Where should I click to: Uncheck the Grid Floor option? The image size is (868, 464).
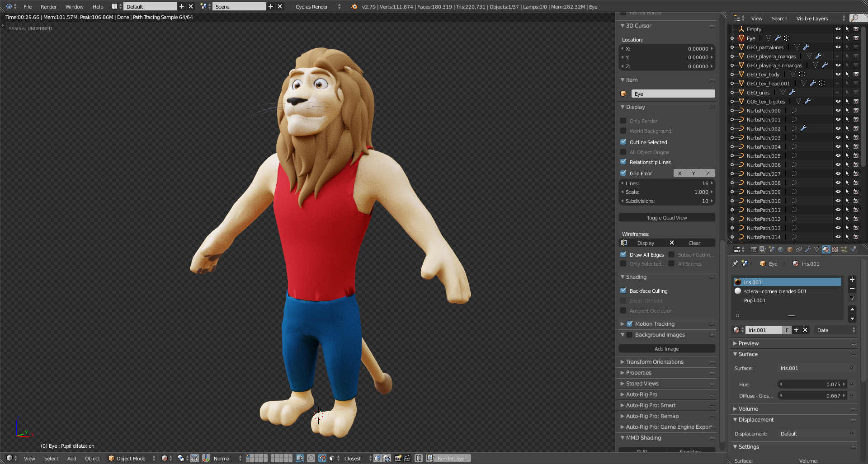(623, 173)
